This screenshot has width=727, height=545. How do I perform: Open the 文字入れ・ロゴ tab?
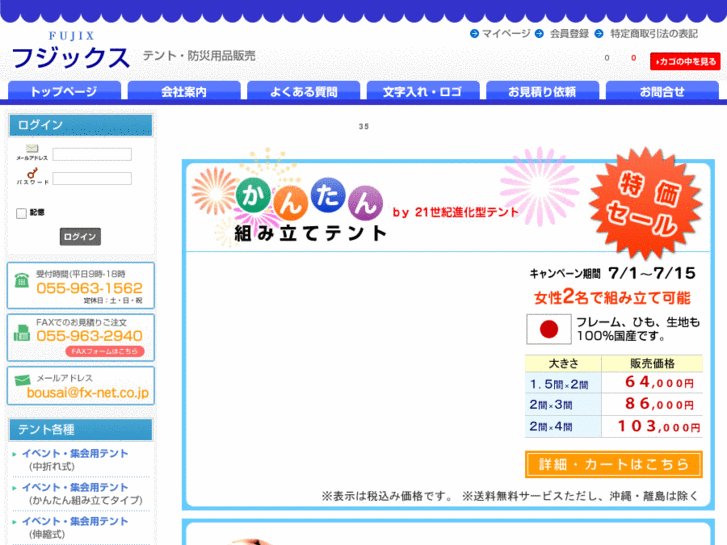[x=423, y=91]
